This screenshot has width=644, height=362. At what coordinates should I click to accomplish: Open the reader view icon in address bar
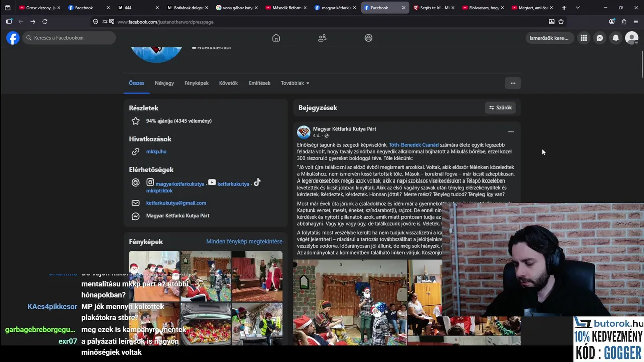[552, 22]
